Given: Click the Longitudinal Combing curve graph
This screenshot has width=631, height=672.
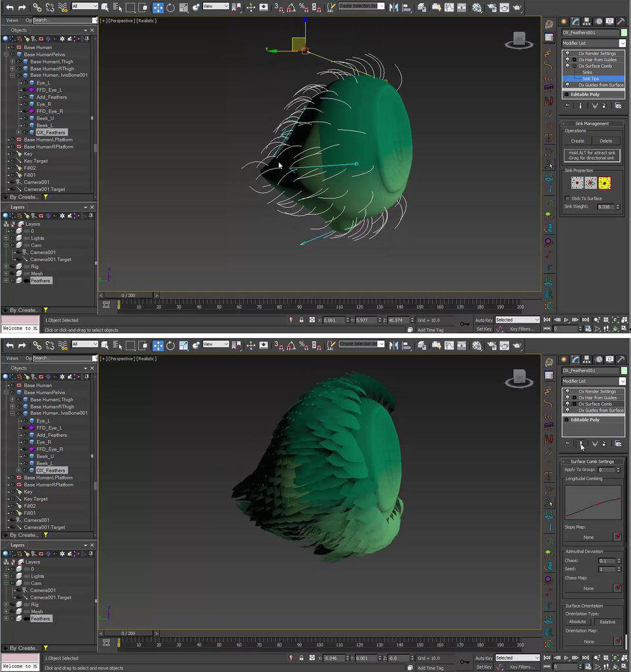Looking at the screenshot, I should 594,503.
